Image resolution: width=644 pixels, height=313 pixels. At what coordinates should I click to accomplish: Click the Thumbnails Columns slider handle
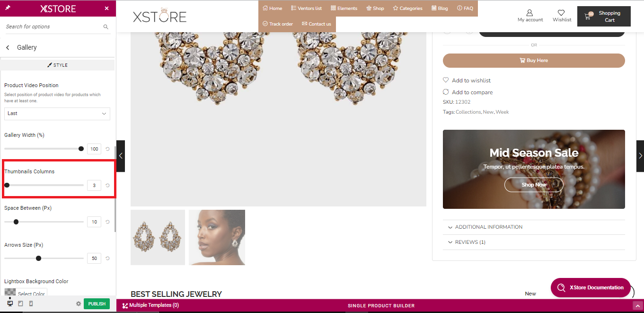[x=7, y=185]
